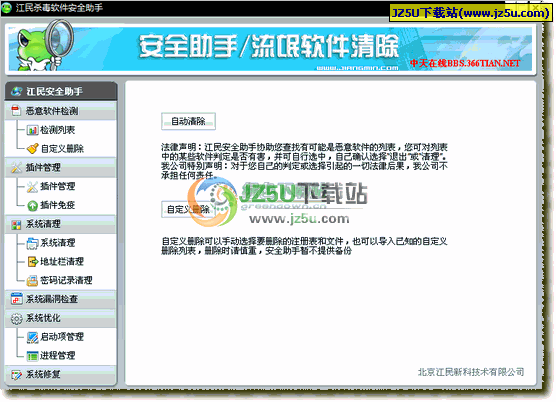Select the 系统优化 section header
Image resolution: width=556 pixels, height=402 pixels.
[61, 318]
